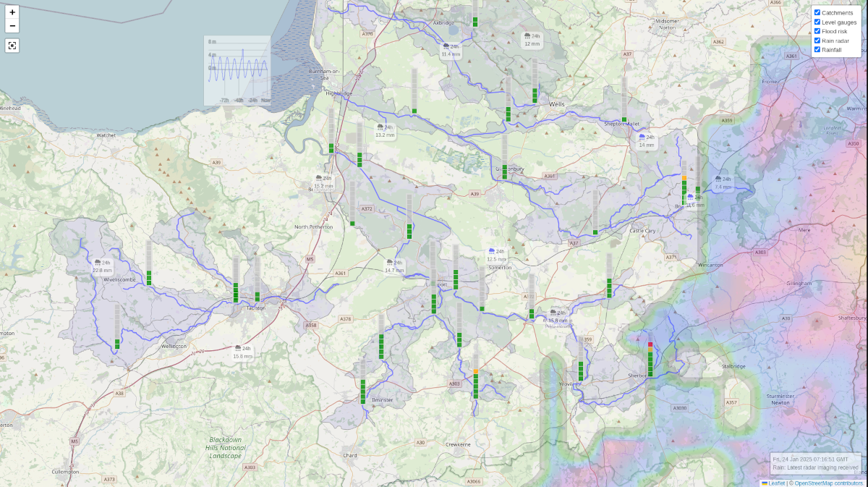868x487 pixels.
Task: Open the Leaflet attribution link
Action: [x=776, y=483]
